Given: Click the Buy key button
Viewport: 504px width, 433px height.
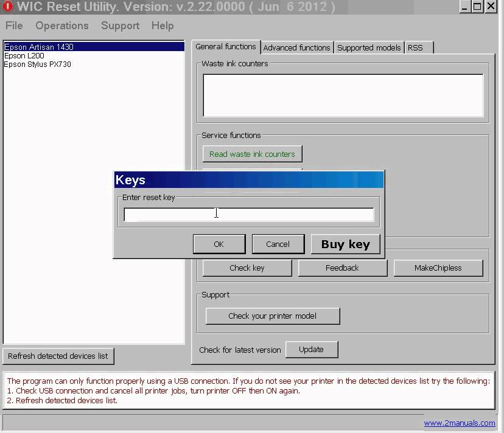Looking at the screenshot, I should click(346, 244).
